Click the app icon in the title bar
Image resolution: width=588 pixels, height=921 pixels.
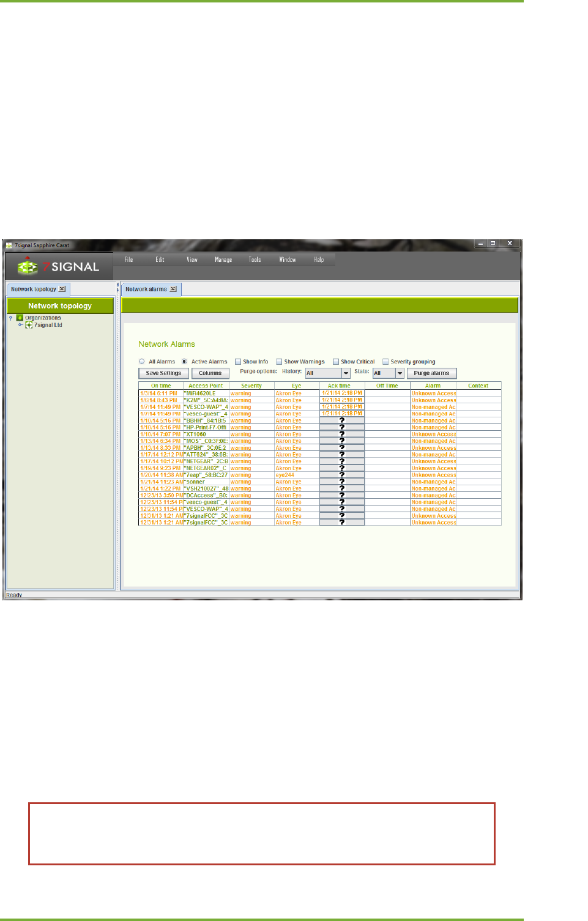(9, 245)
